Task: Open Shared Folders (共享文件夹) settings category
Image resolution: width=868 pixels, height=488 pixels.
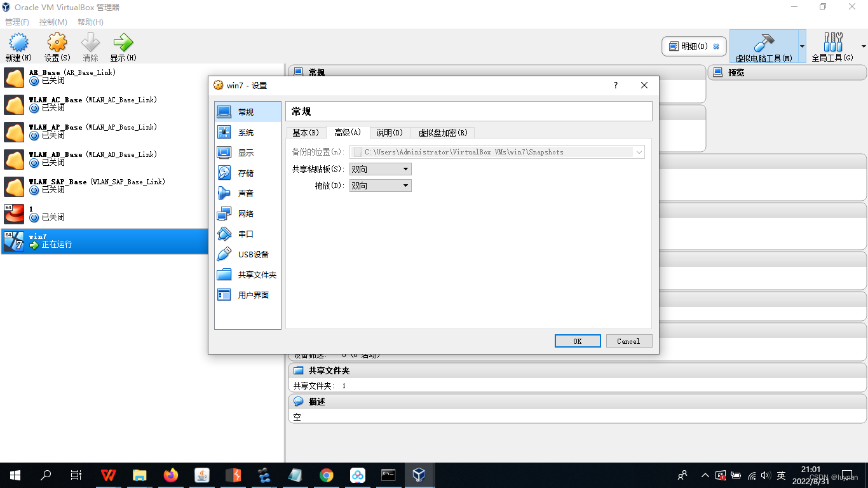Action: point(248,274)
